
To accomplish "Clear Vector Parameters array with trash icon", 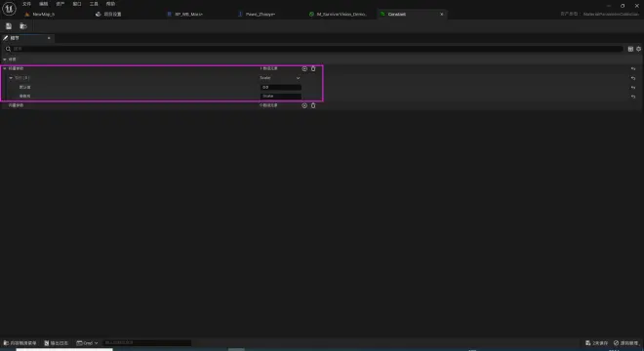I will click(x=313, y=105).
